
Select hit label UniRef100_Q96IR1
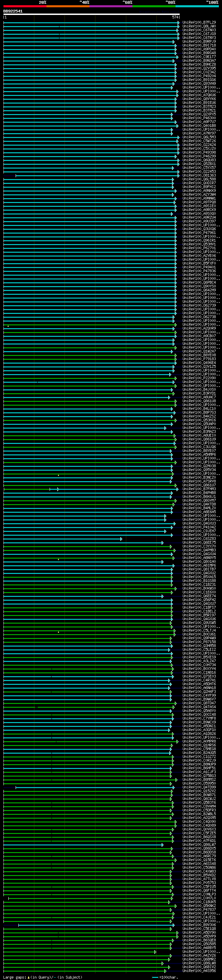click(x=199, y=241)
